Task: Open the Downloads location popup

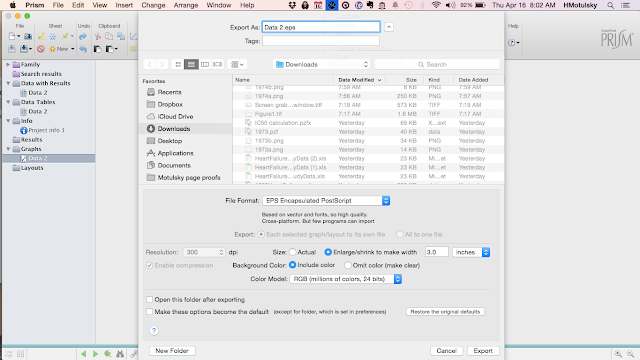Action: tap(322, 64)
